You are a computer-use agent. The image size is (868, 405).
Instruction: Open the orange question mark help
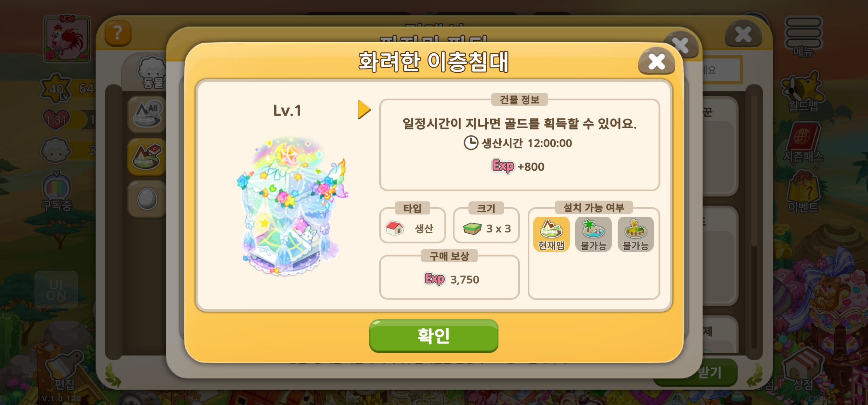tap(118, 33)
